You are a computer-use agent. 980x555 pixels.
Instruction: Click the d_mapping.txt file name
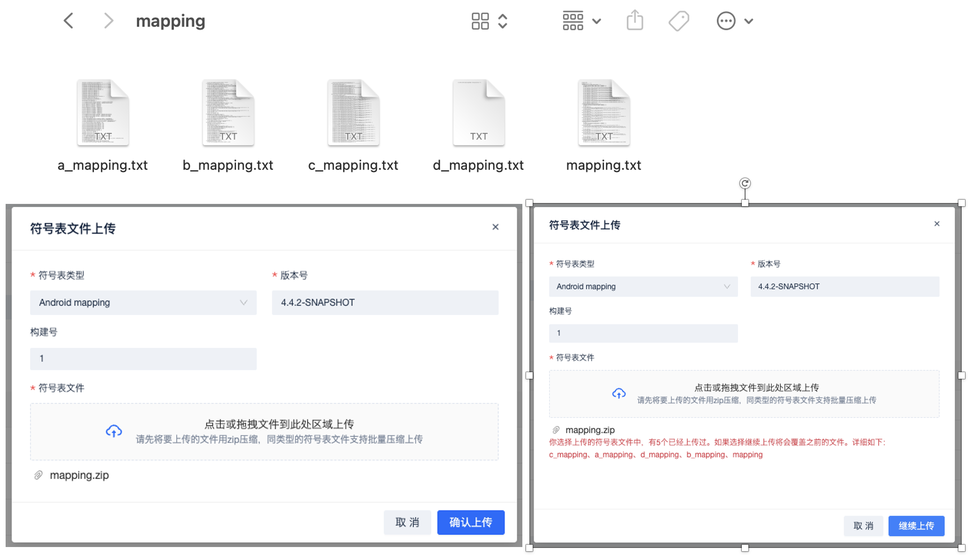click(478, 165)
